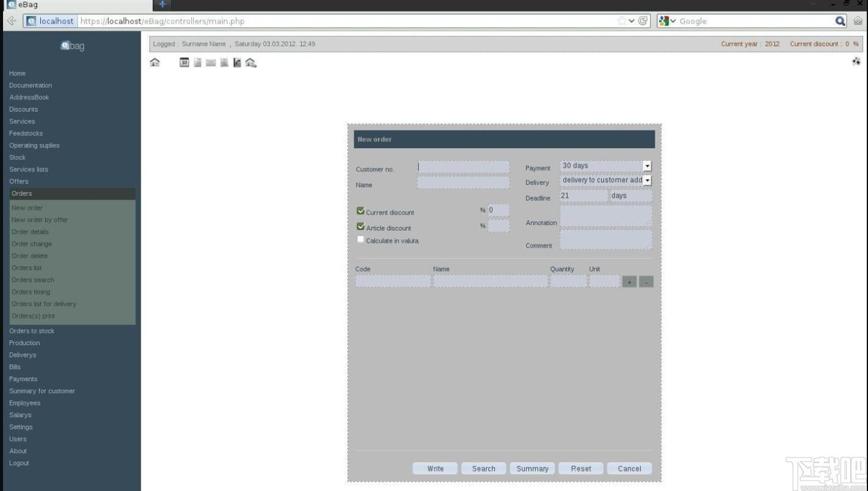Open the Google search engine dropdown
This screenshot has width=868, height=491.
(x=667, y=21)
